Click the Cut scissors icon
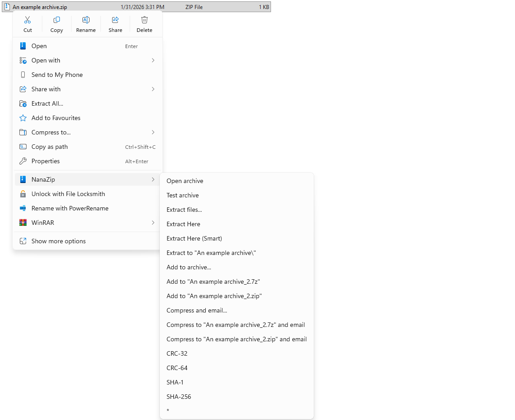 click(x=27, y=20)
